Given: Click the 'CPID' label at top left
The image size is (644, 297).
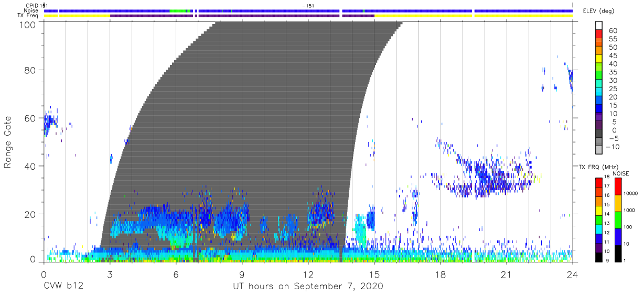Looking at the screenshot, I should pyautogui.click(x=31, y=5).
